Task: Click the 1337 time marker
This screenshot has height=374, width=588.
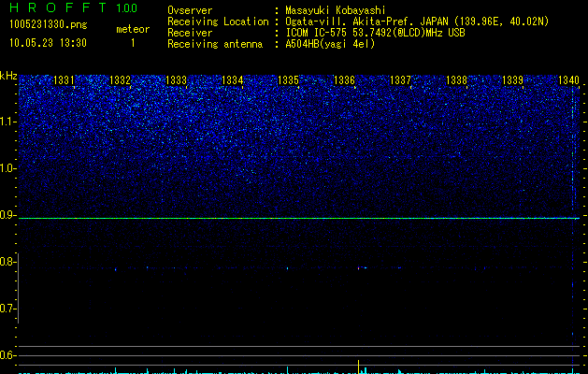Action: [400, 80]
